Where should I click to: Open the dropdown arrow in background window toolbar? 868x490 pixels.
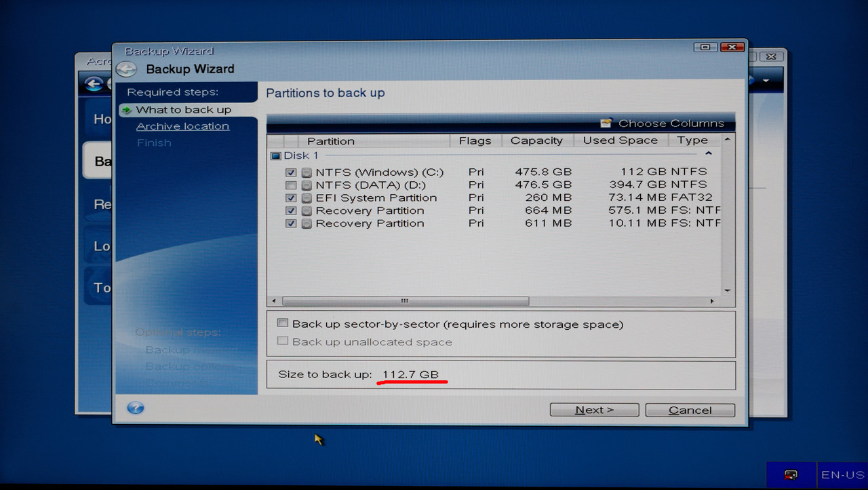tap(766, 81)
